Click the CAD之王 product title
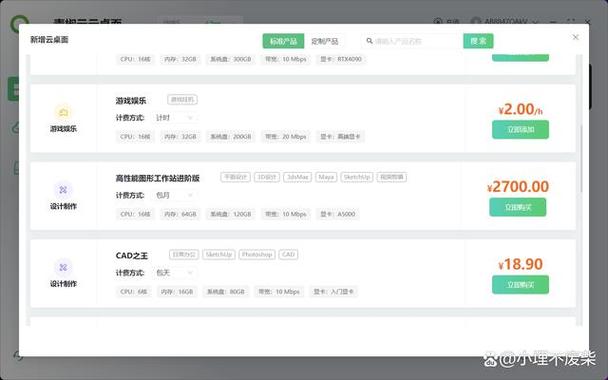The height and width of the screenshot is (380, 608). 132,256
